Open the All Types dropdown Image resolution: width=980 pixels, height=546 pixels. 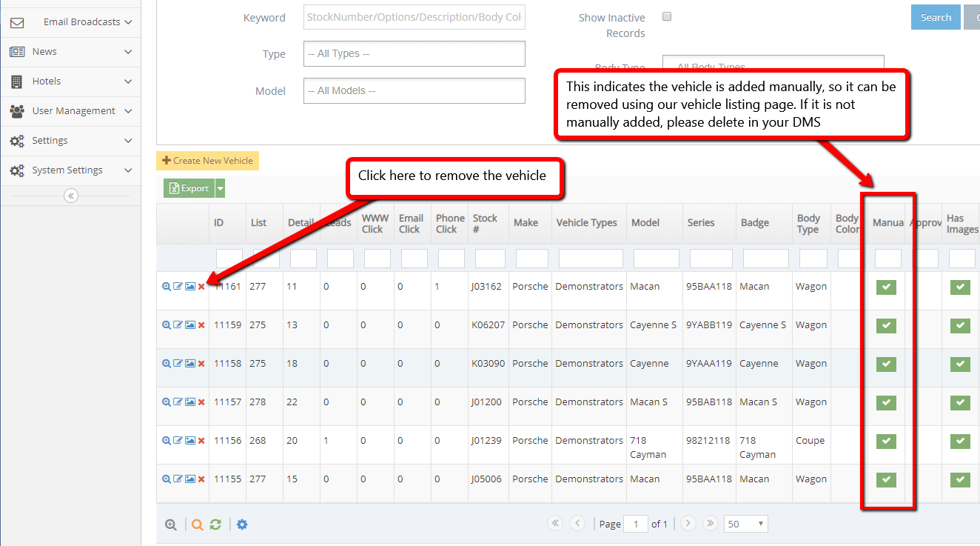pos(414,54)
